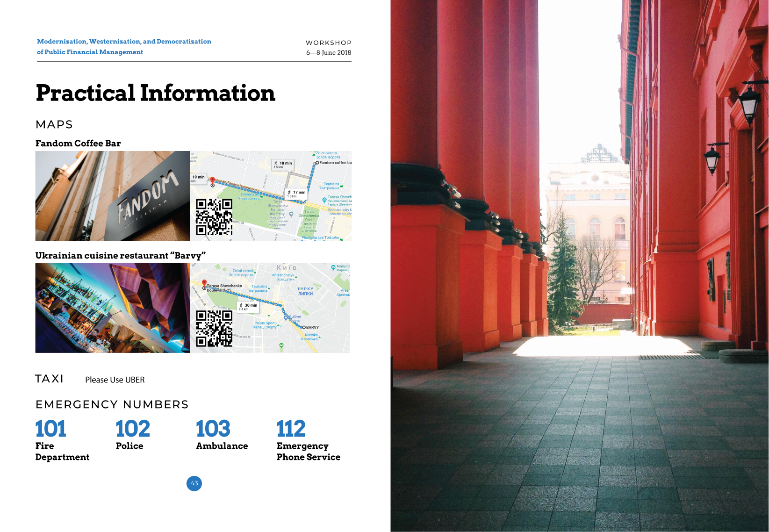Select the 18 min walking route label

(x=283, y=164)
